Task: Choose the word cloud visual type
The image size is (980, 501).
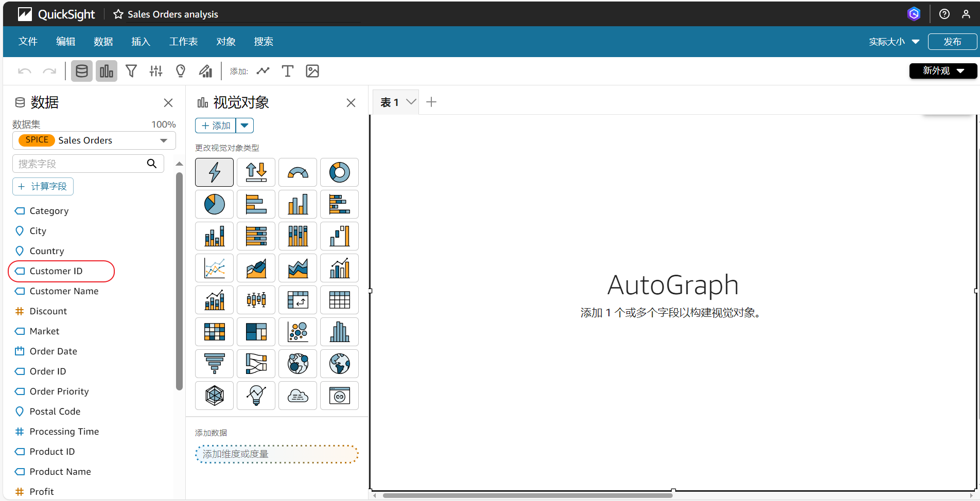Action: (x=297, y=396)
